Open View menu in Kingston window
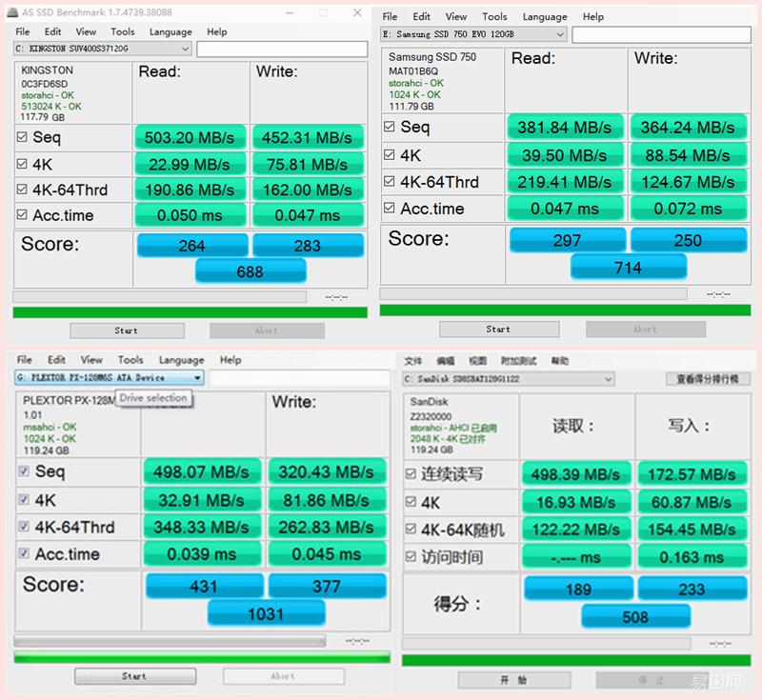762x700 pixels. (x=86, y=31)
